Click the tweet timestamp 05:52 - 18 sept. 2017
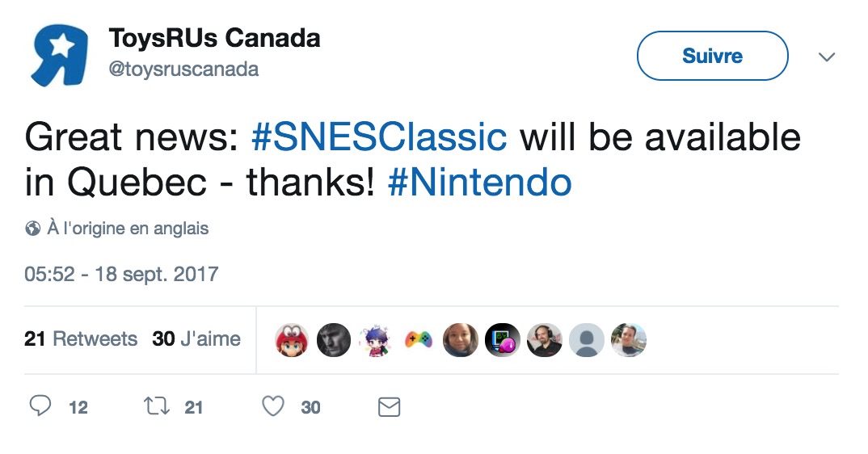This screenshot has height=454, width=868. [x=121, y=274]
